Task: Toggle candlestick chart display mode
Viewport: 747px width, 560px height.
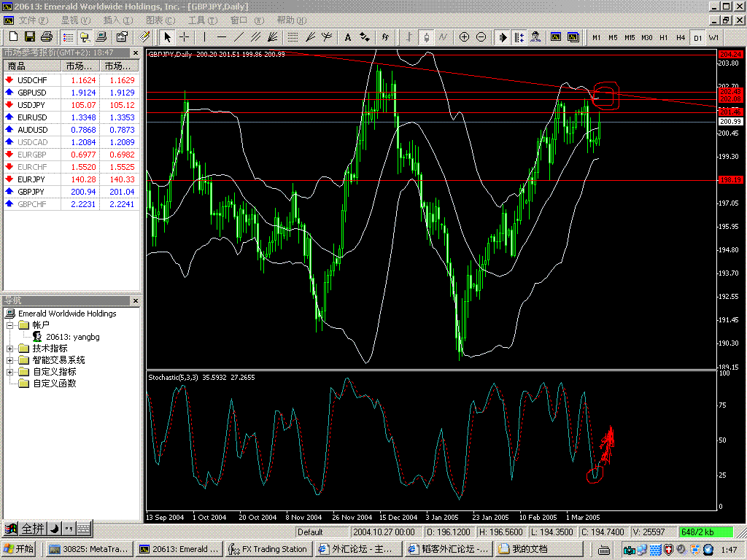Action: tap(427, 37)
